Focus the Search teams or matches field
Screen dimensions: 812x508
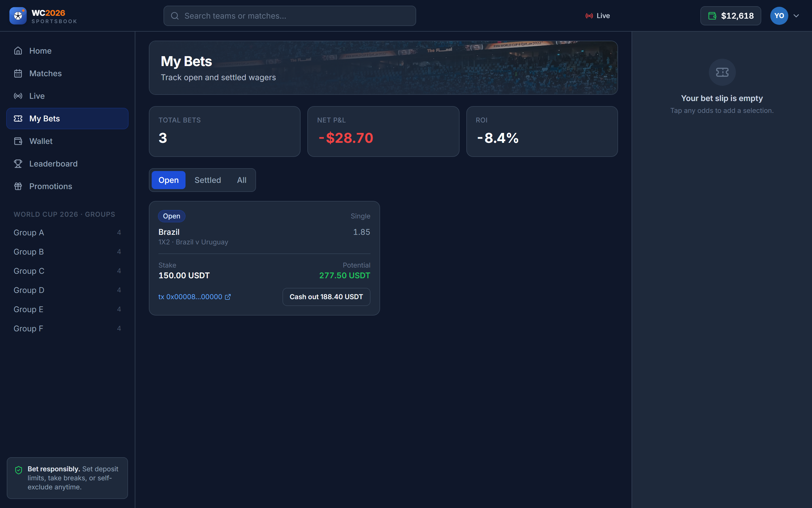pyautogui.click(x=290, y=16)
